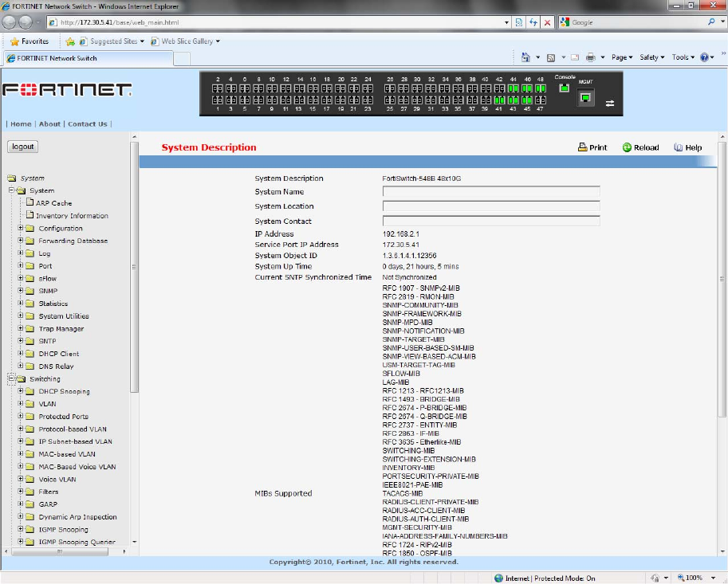Click navigation tree horizontal scrollbar

point(60,551)
